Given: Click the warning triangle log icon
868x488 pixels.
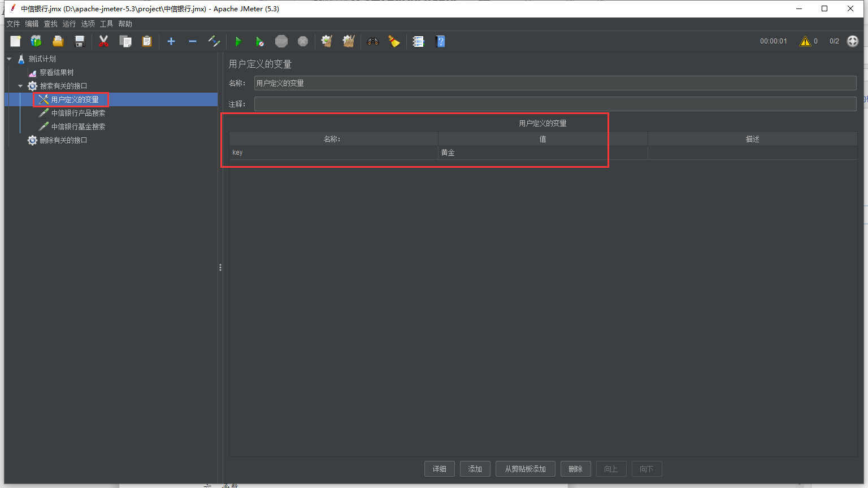Looking at the screenshot, I should [x=805, y=41].
